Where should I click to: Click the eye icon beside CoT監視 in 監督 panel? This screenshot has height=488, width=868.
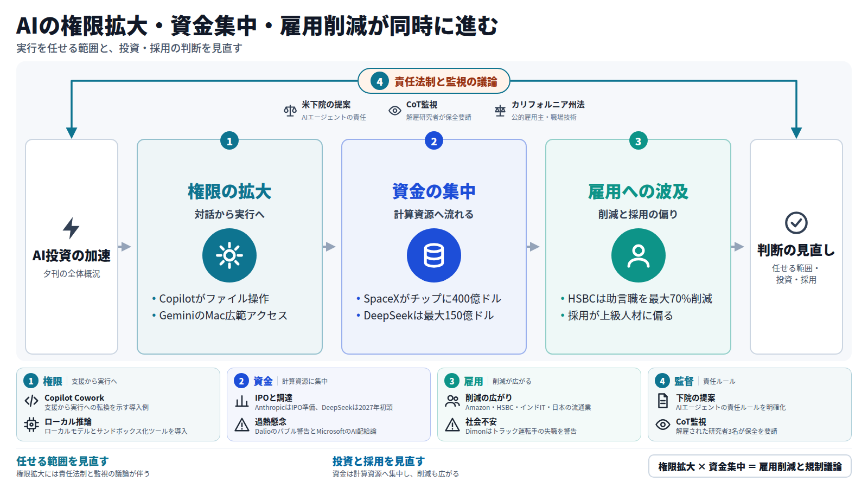point(663,425)
